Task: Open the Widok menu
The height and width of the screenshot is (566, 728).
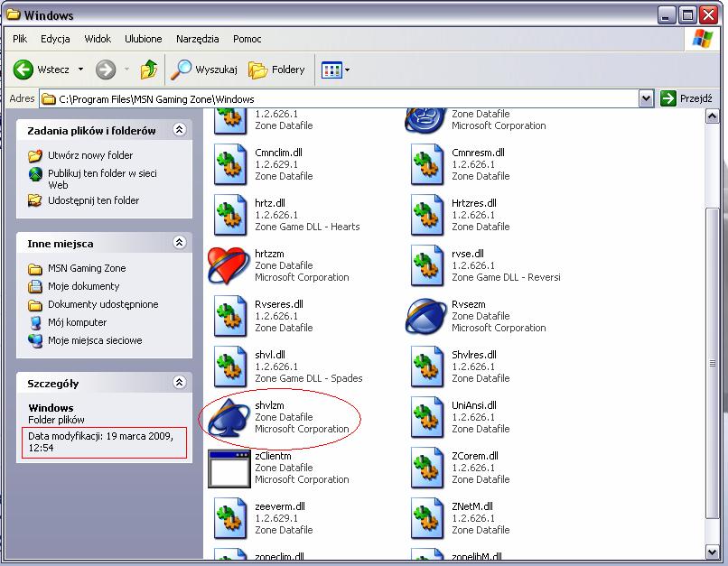Action: point(98,39)
